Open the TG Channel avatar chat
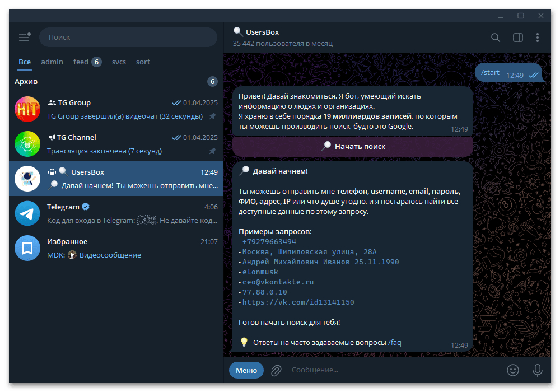This screenshot has width=560, height=392. point(27,144)
